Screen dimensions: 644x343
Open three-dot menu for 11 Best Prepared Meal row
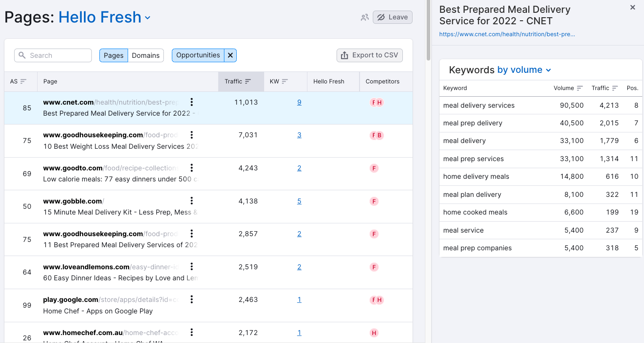[192, 234]
